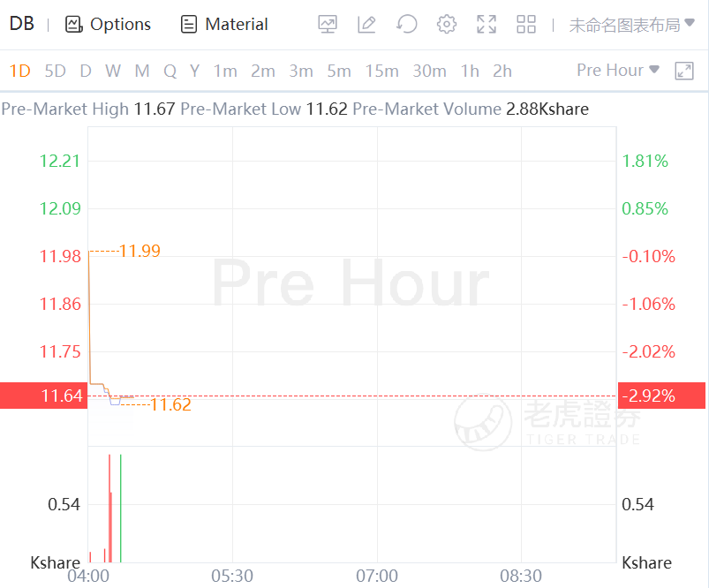Open the Material document icon
The width and height of the screenshot is (709, 588).
[188, 25]
